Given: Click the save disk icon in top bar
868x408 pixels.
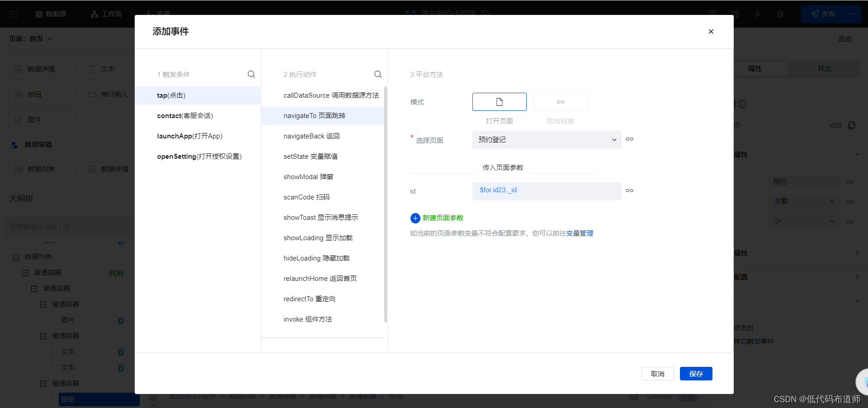Looking at the screenshot, I should (736, 14).
